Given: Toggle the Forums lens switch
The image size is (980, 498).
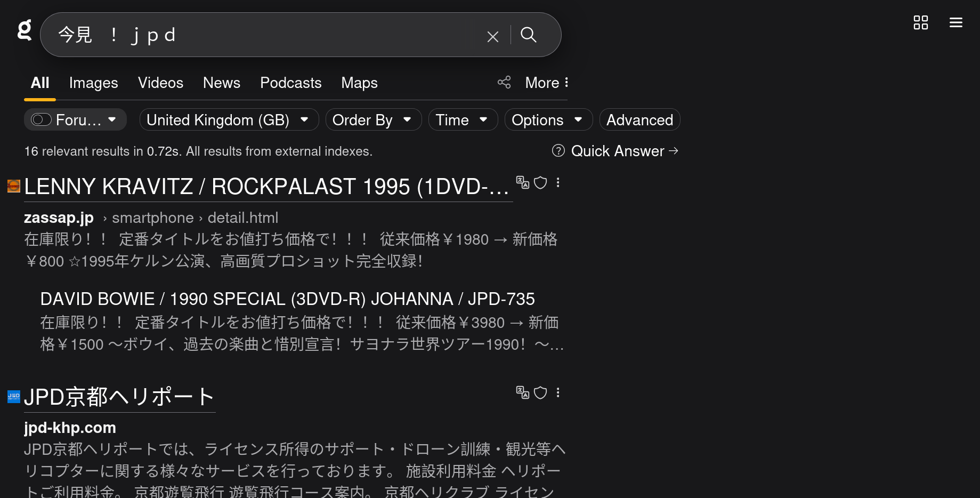Looking at the screenshot, I should pyautogui.click(x=41, y=119).
